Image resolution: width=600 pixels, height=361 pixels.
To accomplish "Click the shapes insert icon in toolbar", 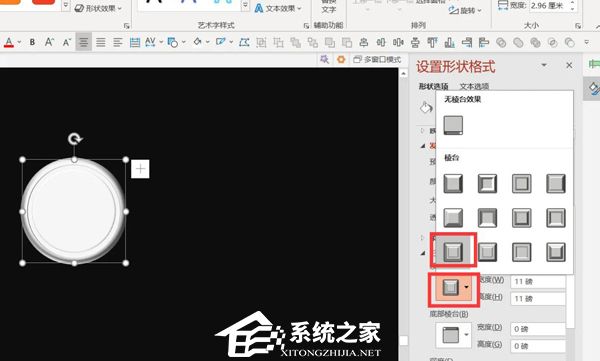I will tap(173, 42).
